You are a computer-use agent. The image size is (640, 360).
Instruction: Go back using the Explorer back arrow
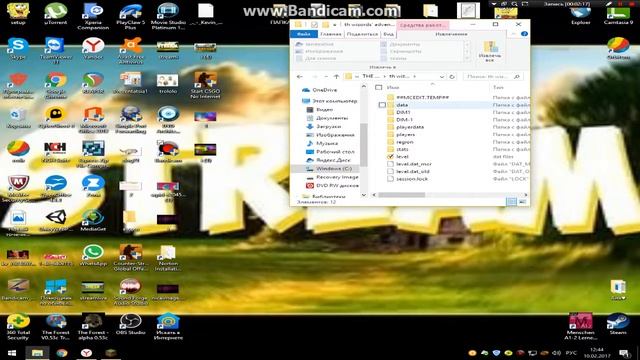point(300,76)
